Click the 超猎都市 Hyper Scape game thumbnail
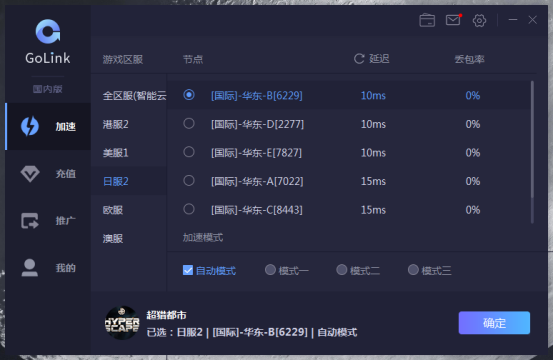Screen dimensions: 554x361 tap(122, 323)
